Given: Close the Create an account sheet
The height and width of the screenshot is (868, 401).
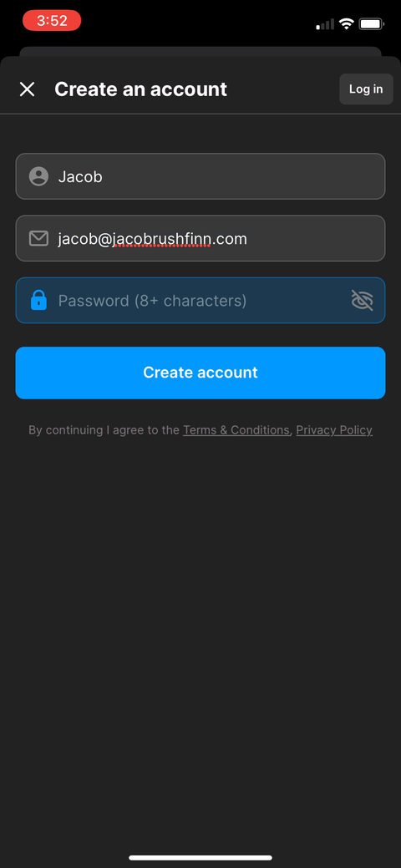Looking at the screenshot, I should (27, 89).
